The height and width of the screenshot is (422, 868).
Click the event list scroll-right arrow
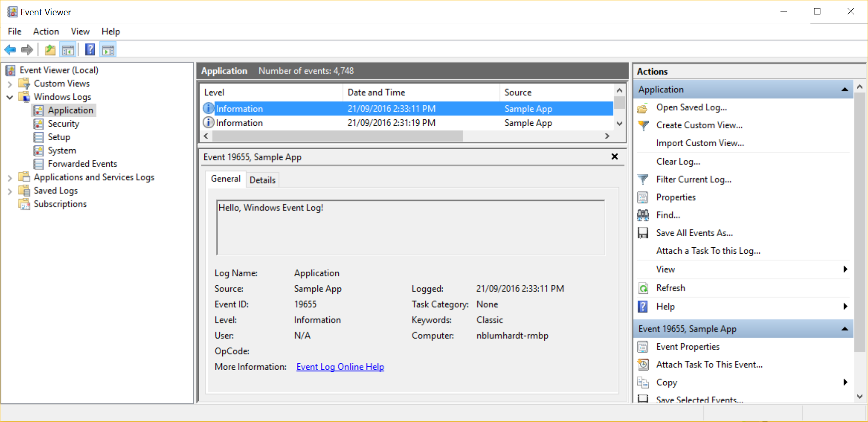(x=607, y=136)
